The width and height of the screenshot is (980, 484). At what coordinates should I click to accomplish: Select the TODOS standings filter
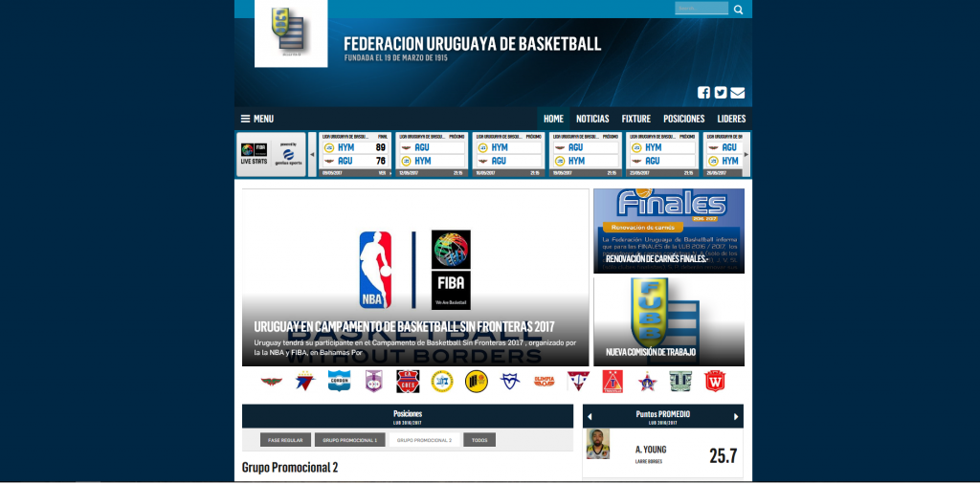[x=479, y=440]
